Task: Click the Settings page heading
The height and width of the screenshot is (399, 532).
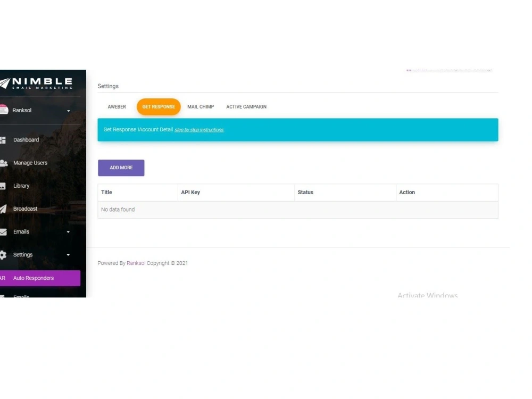Action: 108,86
